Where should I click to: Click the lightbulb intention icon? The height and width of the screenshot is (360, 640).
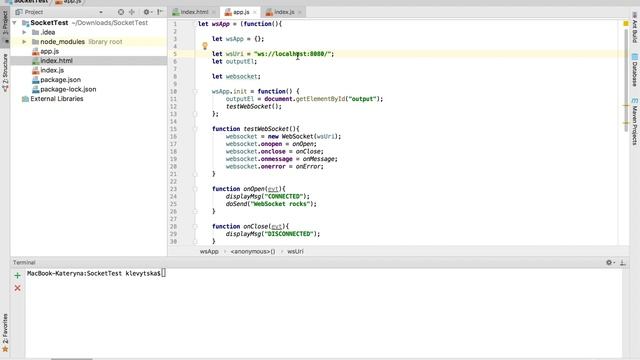[205, 46]
